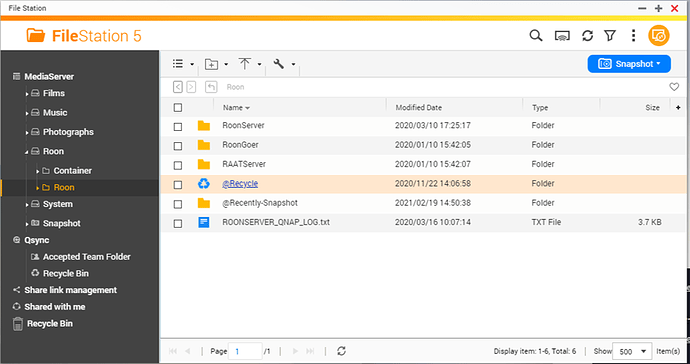
Task: Click the page number input field
Action: (246, 351)
